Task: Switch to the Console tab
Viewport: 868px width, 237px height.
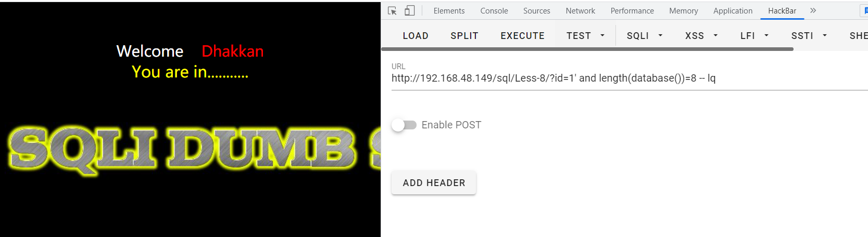Action: click(494, 11)
